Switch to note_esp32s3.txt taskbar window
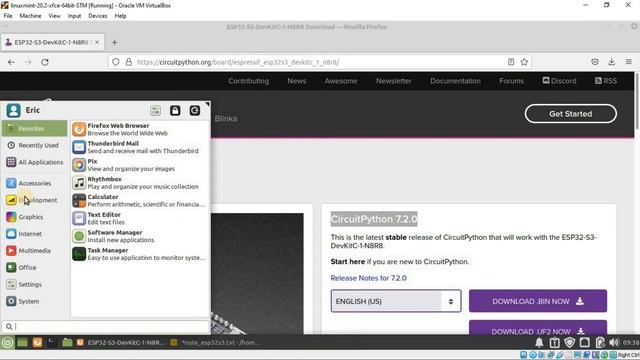Screen dimensions: 640x360 [216, 342]
